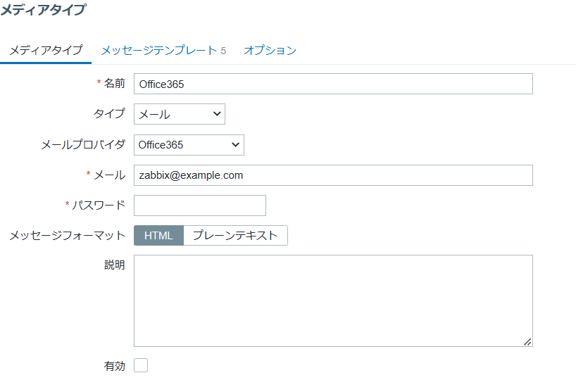Click the メールプロバイダ dropdown arrow chevron
The image size is (576, 392).
235,145
